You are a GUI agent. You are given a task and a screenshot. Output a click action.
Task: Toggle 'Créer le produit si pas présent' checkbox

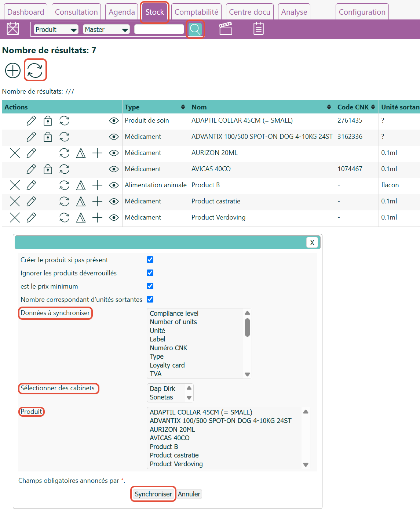pyautogui.click(x=150, y=260)
